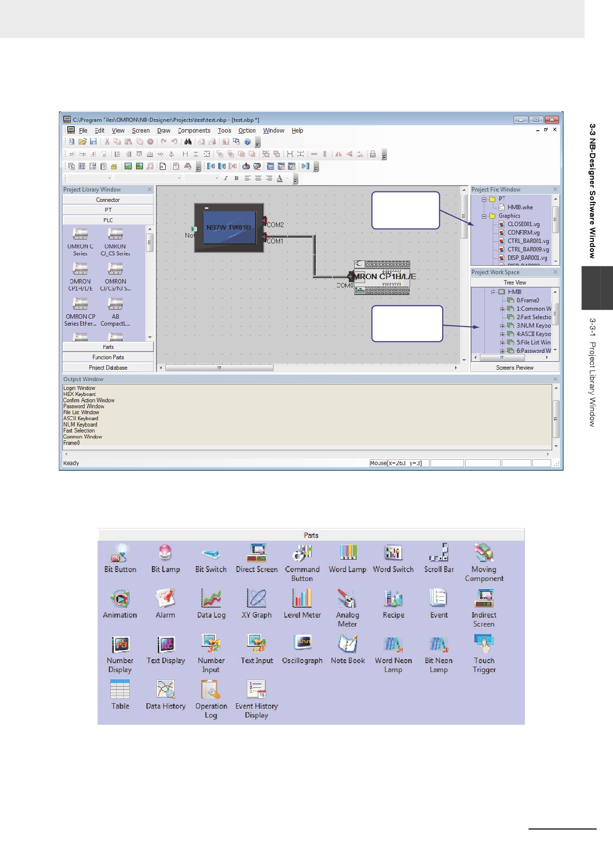613x868 pixels.
Task: Click the Open project folder icon
Action: point(82,142)
